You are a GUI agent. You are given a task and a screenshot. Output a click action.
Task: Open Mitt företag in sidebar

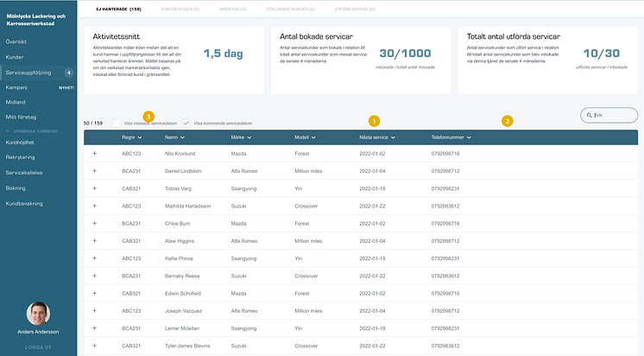click(21, 118)
